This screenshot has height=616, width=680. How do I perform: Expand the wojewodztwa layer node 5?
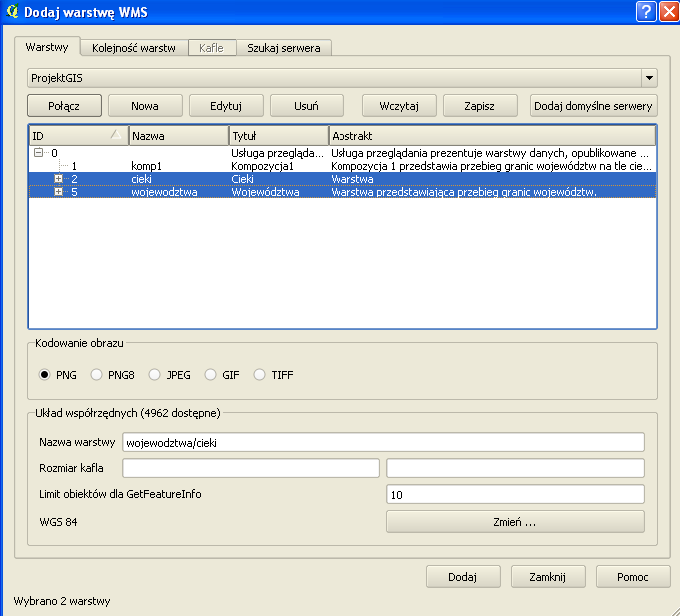[58, 191]
